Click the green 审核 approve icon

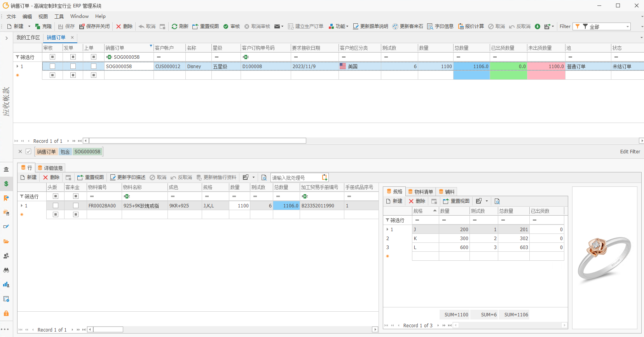226,26
